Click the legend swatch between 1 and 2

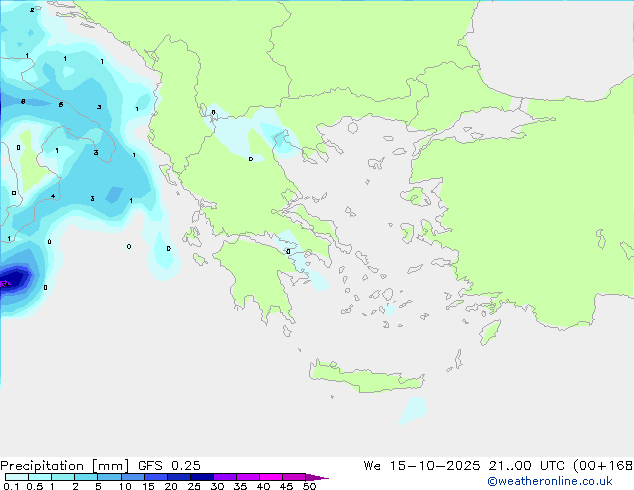pos(63,477)
